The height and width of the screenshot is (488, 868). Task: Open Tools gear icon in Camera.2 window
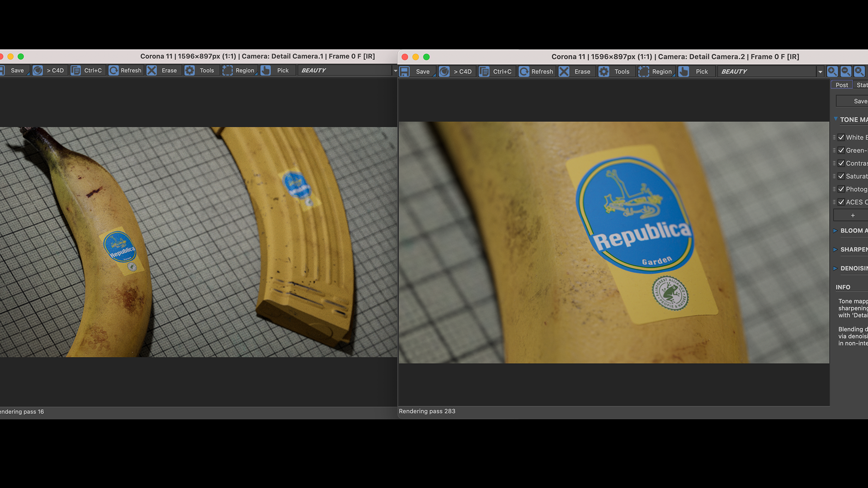coord(604,71)
